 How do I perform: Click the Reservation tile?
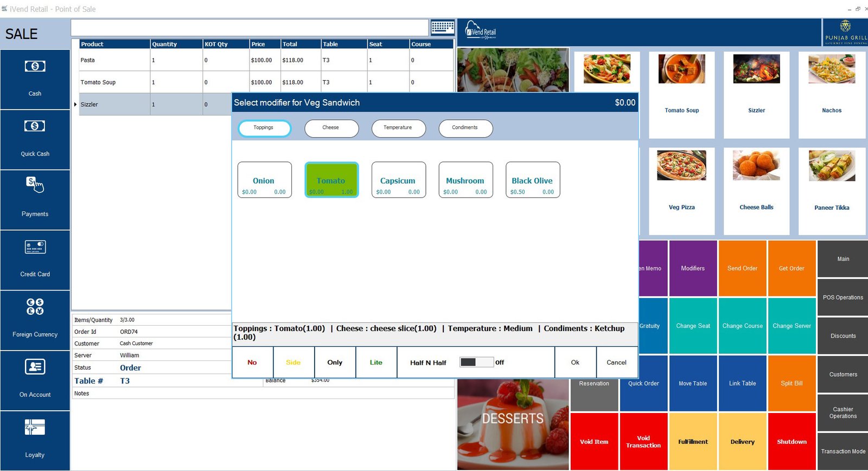coord(594,394)
